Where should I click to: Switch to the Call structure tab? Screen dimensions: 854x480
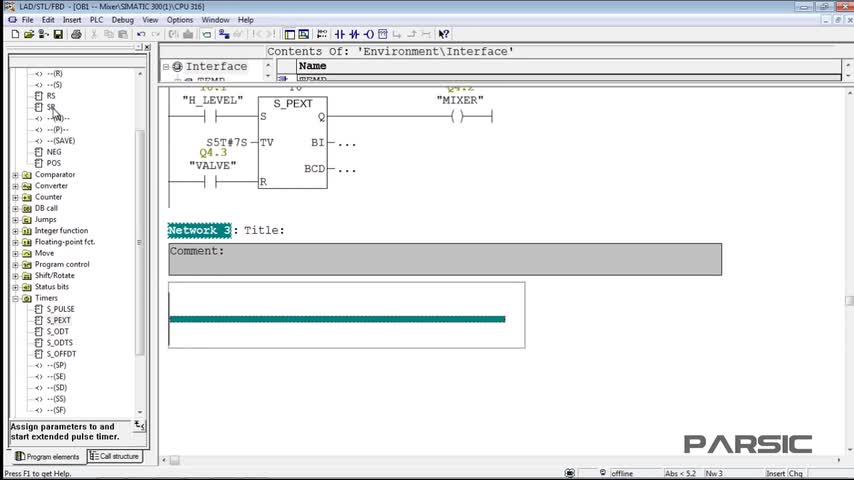pos(114,456)
